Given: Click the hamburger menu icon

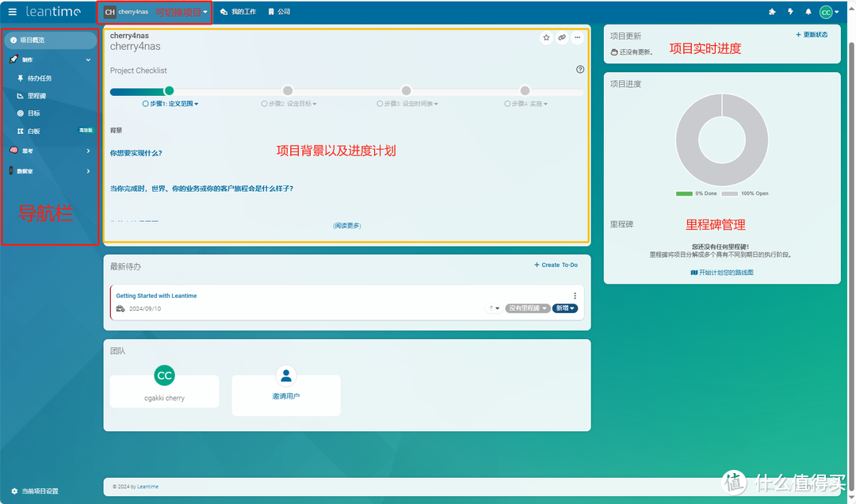Looking at the screenshot, I should 12,11.
